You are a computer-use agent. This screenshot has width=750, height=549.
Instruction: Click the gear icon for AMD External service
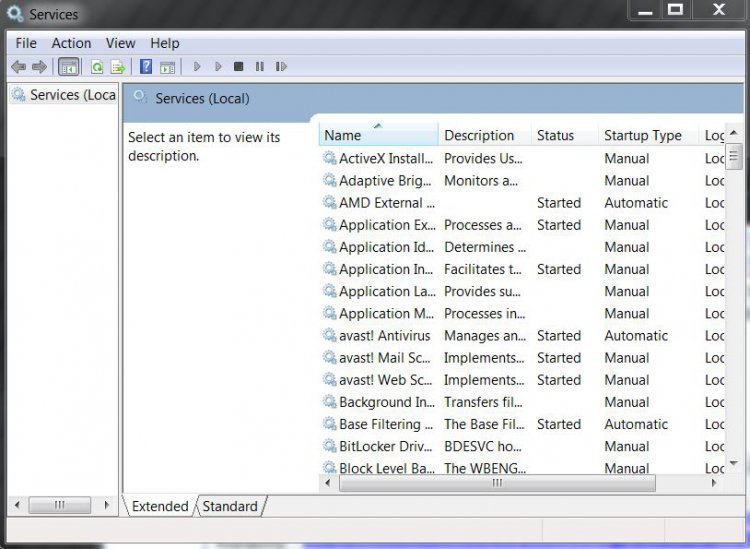click(x=329, y=202)
